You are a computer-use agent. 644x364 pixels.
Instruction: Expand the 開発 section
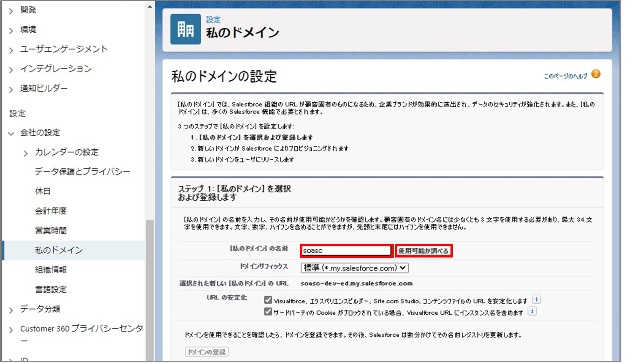pos(11,11)
